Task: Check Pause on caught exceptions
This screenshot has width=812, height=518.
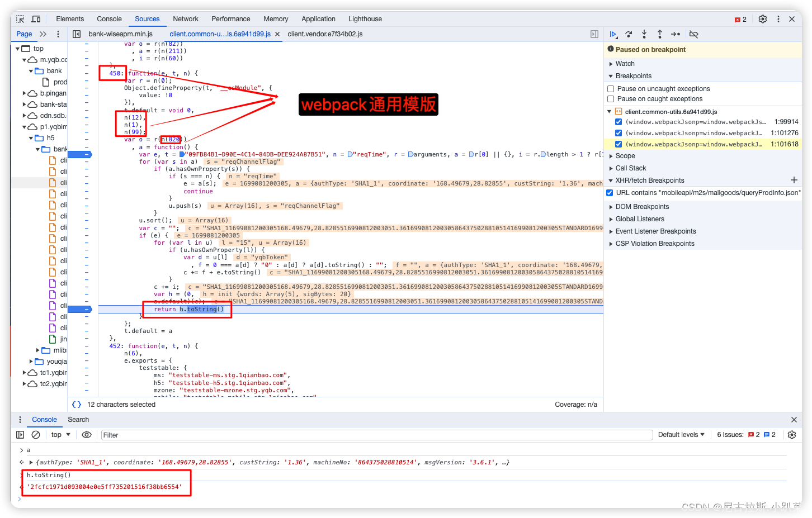Action: (x=610, y=98)
